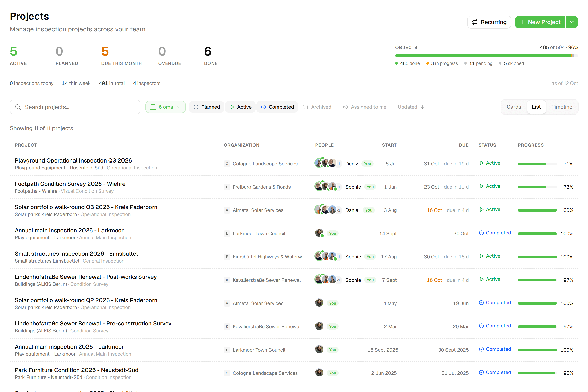Open the Recurring projects button

pyautogui.click(x=489, y=22)
